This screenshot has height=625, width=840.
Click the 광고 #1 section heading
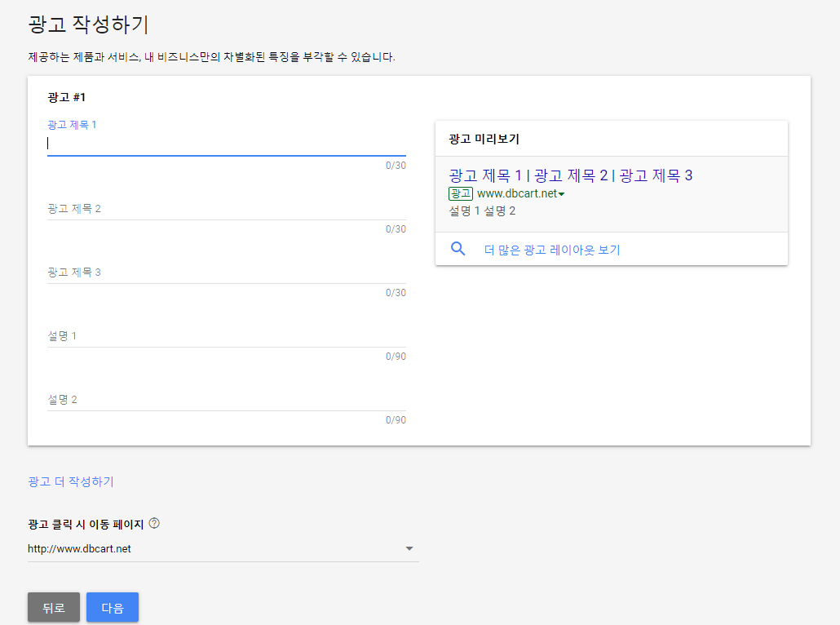click(67, 97)
